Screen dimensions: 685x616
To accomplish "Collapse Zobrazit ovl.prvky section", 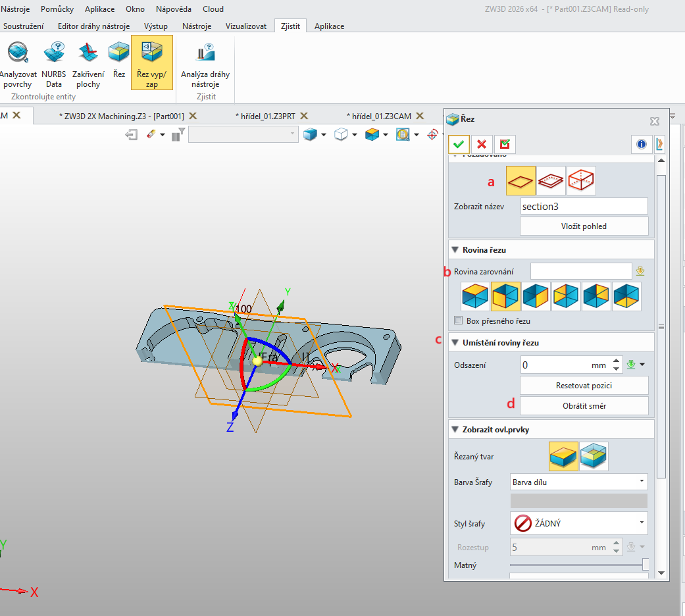I will [x=455, y=430].
